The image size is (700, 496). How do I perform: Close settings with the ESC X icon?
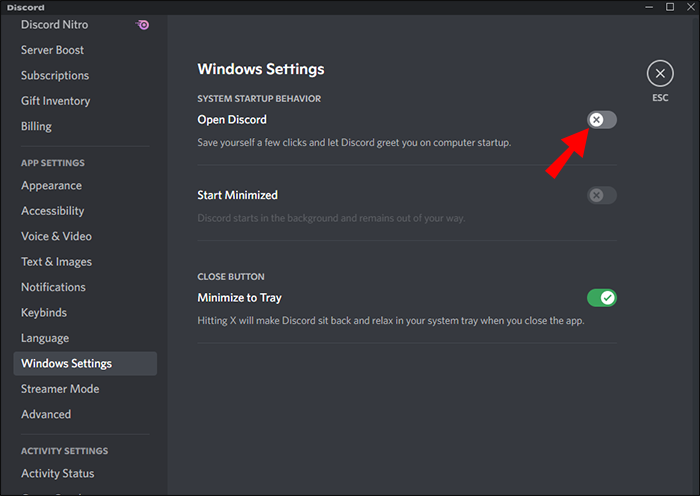click(x=660, y=73)
